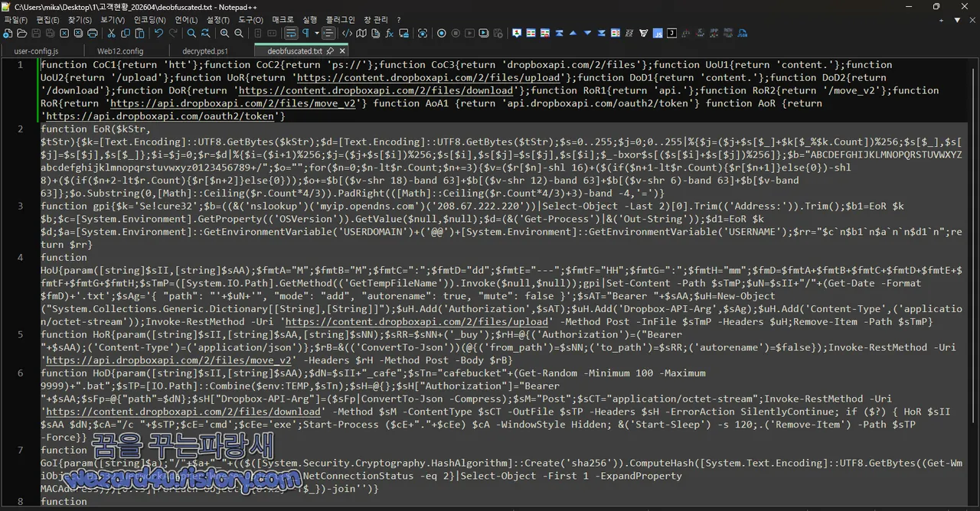Viewport: 980px width, 511px height.
Task: Open the files/upload URL on line 1
Action: (x=429, y=77)
